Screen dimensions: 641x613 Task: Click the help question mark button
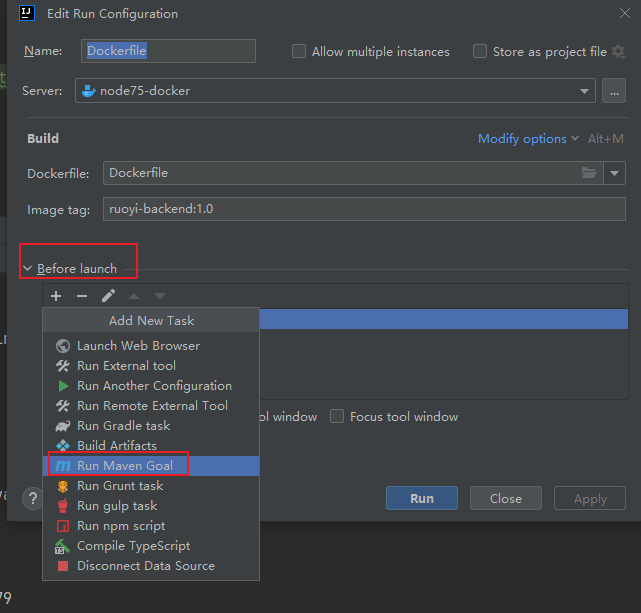tap(33, 498)
